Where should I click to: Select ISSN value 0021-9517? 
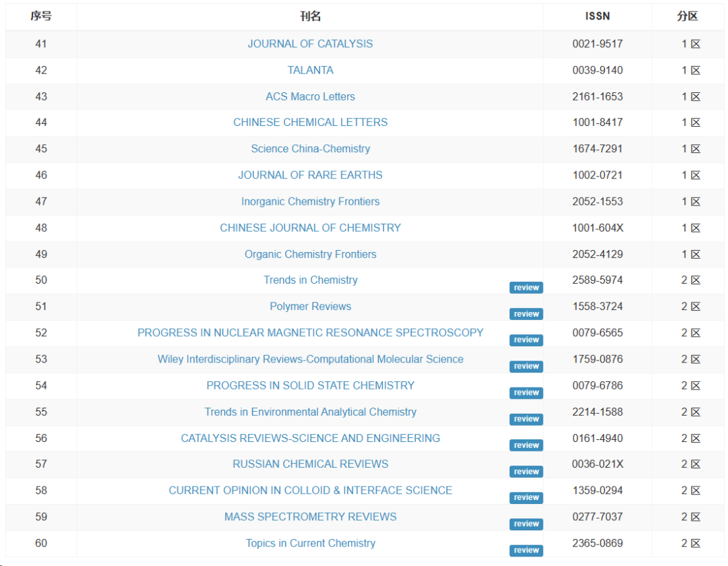point(597,44)
